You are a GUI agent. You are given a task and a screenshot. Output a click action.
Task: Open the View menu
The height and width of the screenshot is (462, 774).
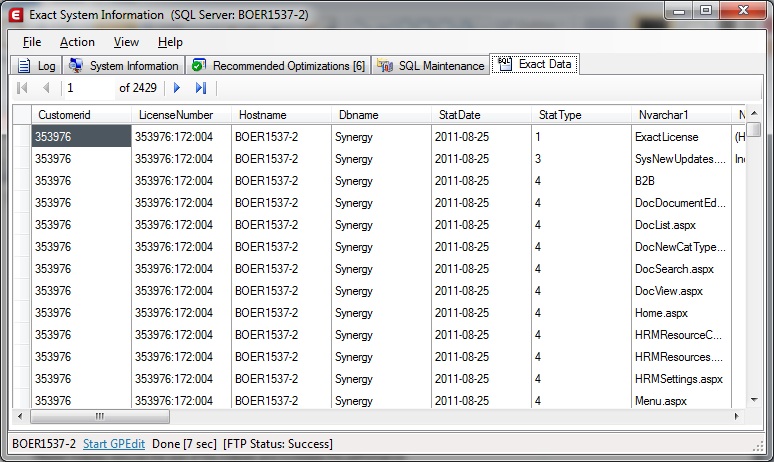126,42
